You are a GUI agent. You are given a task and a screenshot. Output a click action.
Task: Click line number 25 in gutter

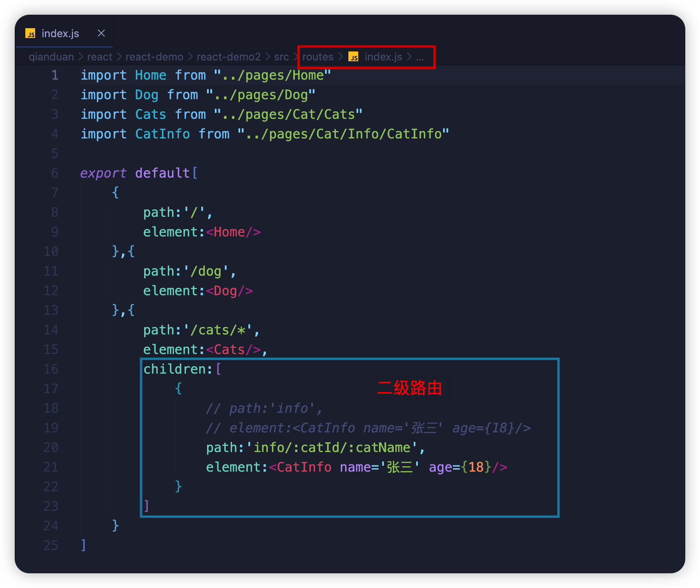pos(51,546)
